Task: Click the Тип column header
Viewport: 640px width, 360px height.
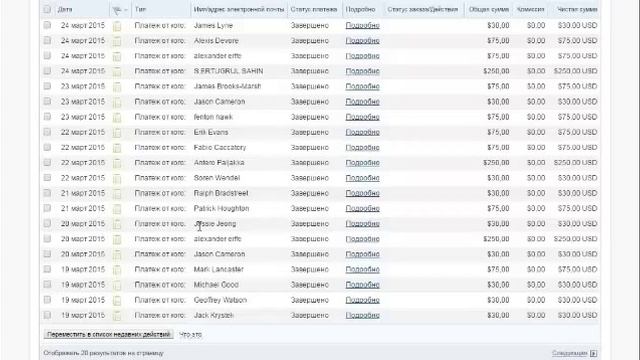Action: [x=140, y=9]
